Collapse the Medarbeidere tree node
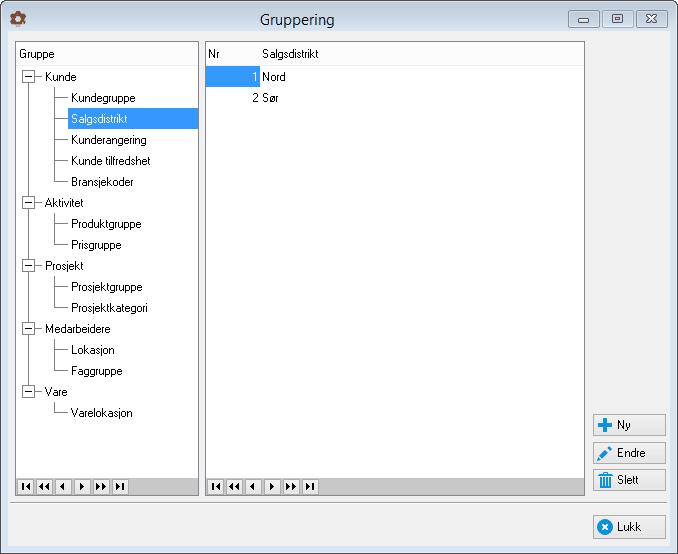 [x=29, y=329]
